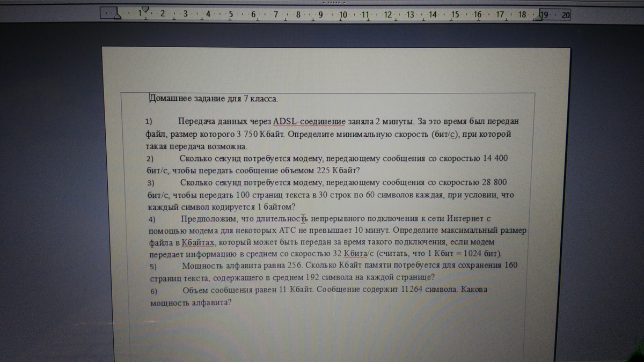Click 'мощность алфавита?' on the last line
644x362 pixels.
click(191, 302)
